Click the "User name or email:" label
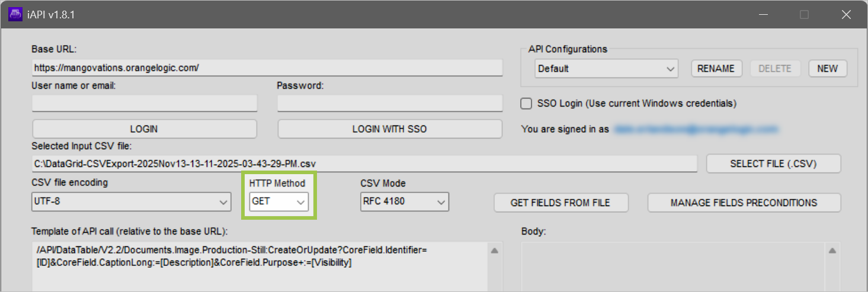 pyautogui.click(x=73, y=86)
